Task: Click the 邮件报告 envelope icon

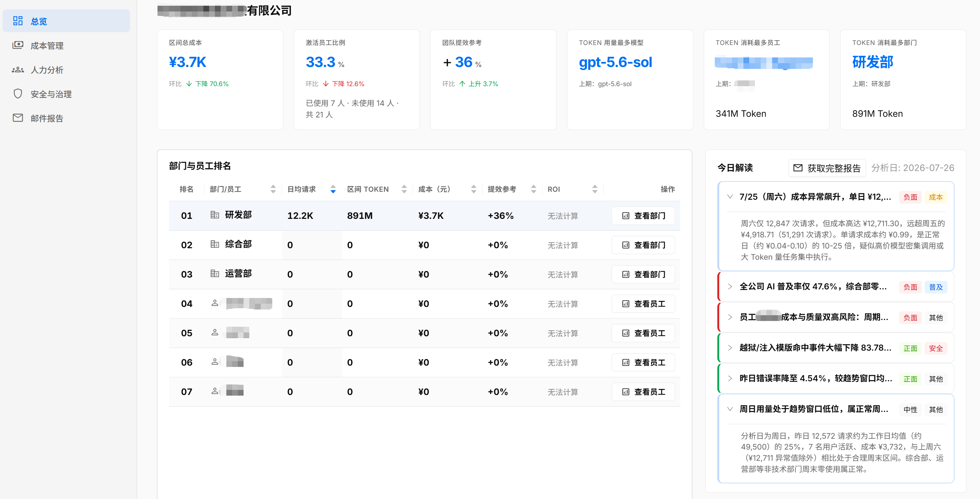Action: coord(18,118)
